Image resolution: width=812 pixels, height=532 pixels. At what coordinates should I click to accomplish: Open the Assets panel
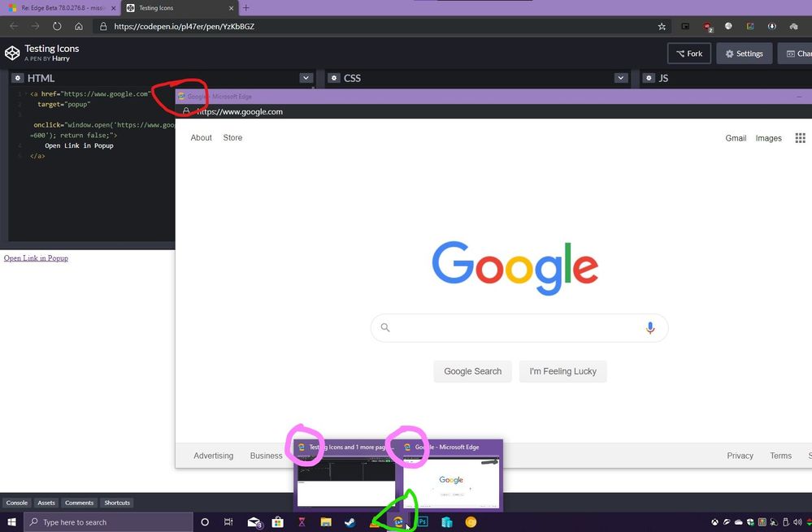coord(46,503)
